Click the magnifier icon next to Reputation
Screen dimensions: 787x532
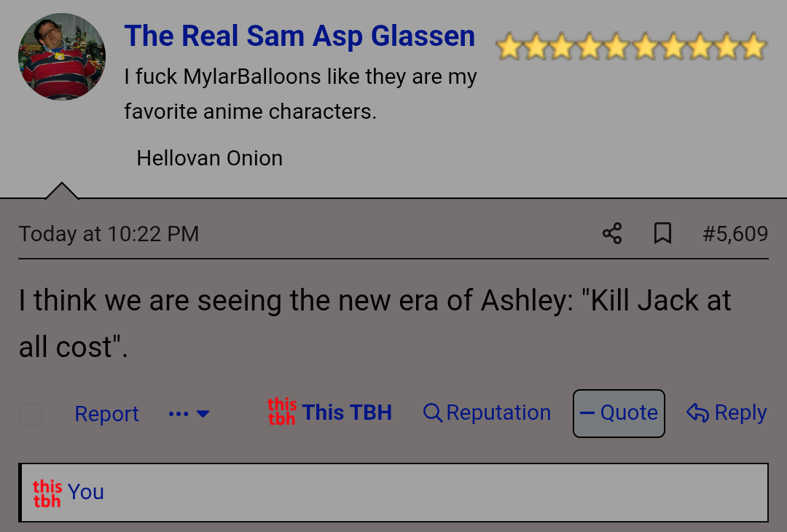point(433,413)
